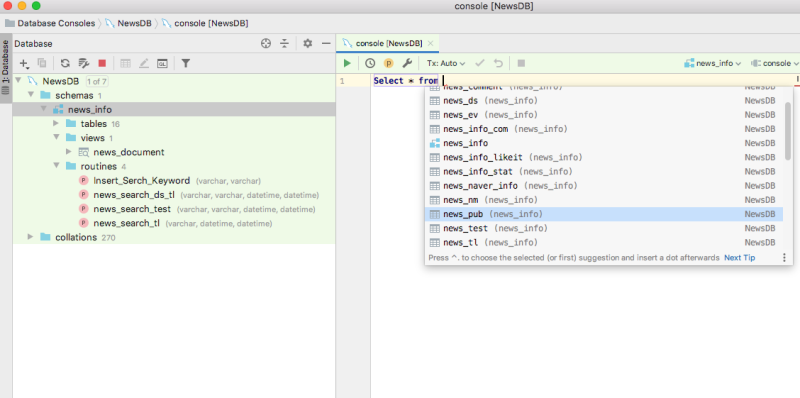Choose news_naver_info suggestion

604,186
